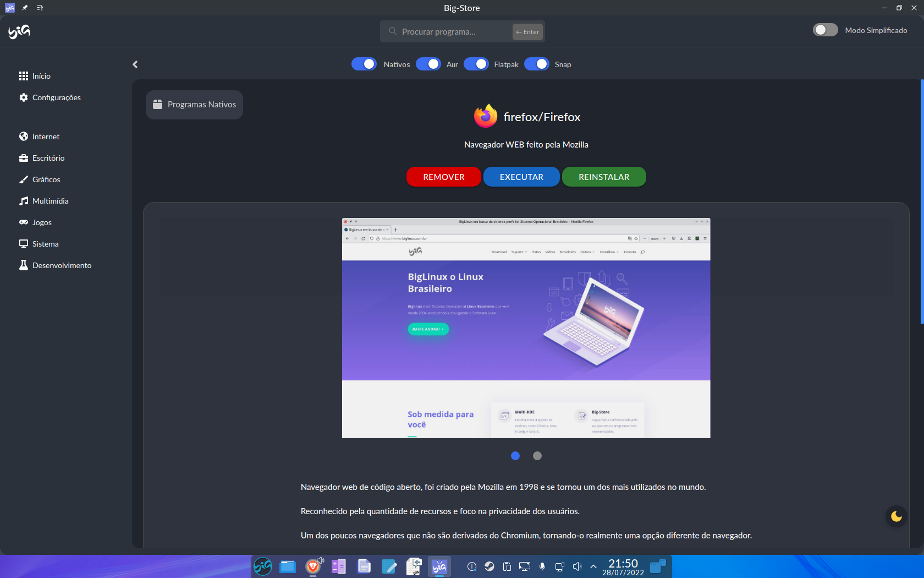Click the show desktop icon in taskbar

[658, 566]
